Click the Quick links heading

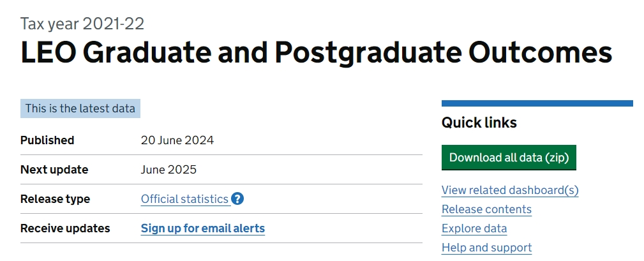[479, 123]
